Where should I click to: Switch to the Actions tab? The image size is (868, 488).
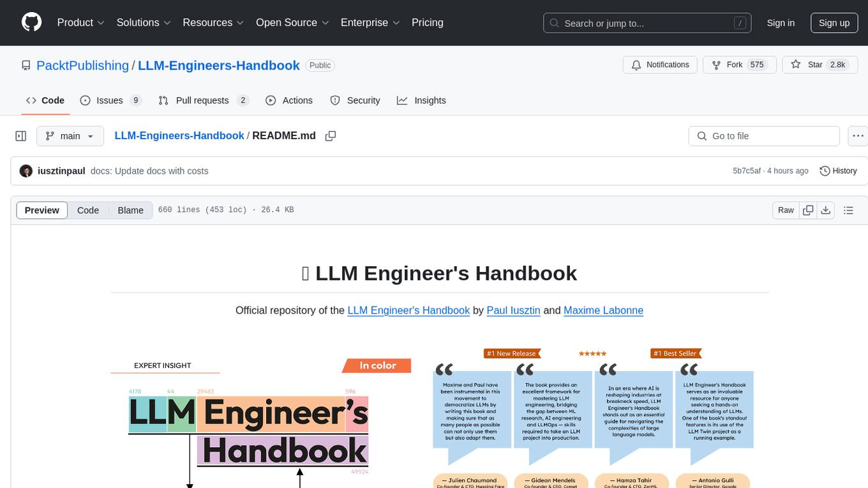click(289, 100)
